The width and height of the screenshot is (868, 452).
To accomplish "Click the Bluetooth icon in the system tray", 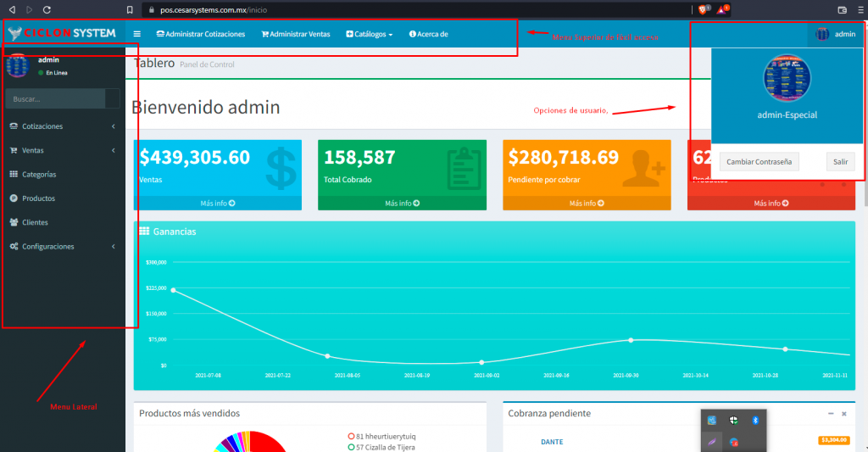I will (x=756, y=421).
